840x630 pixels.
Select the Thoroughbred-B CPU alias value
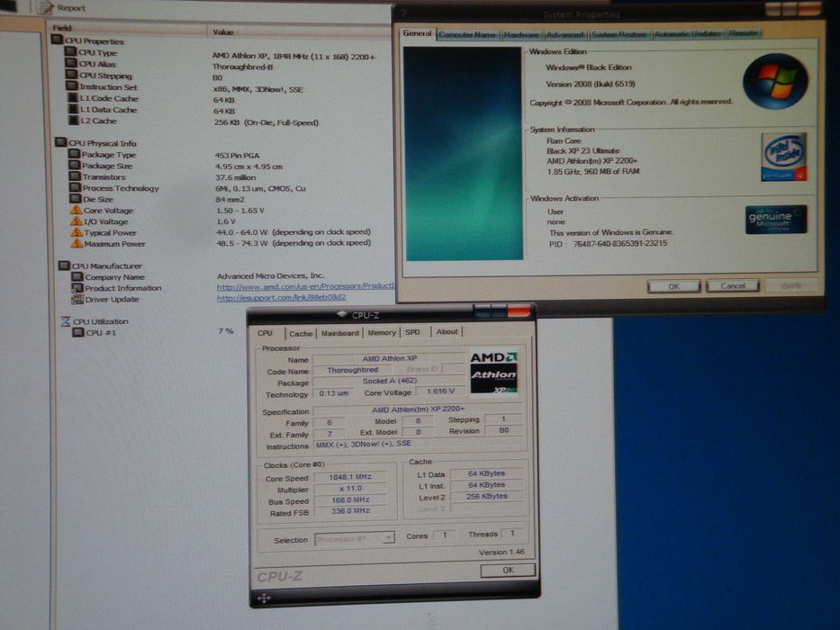242,67
